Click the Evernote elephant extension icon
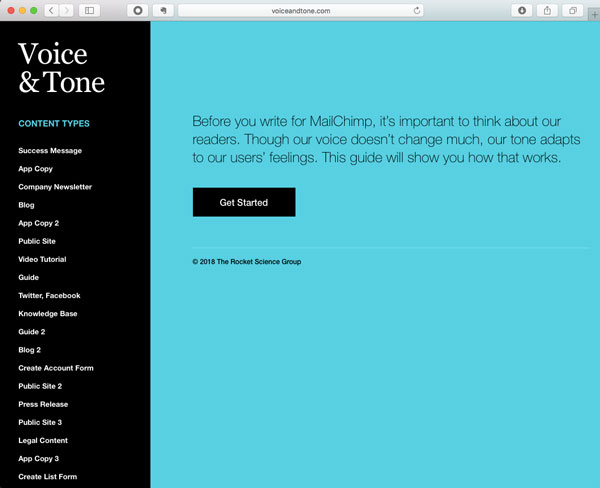Screen dimensions: 600x488 (x=163, y=10)
